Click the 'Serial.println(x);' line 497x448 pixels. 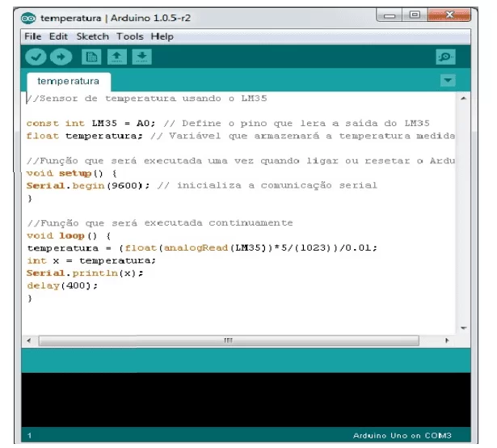(x=85, y=273)
